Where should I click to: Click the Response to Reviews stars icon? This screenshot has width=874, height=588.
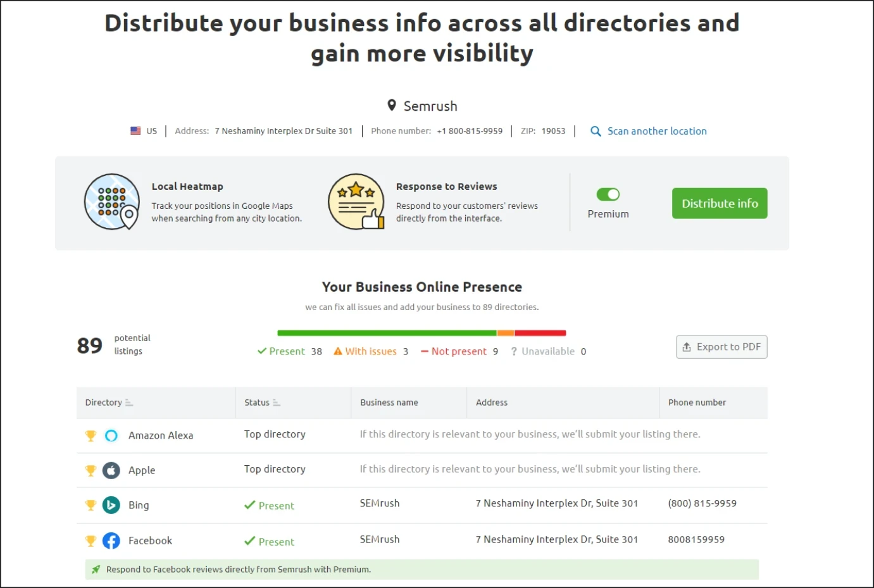point(356,201)
